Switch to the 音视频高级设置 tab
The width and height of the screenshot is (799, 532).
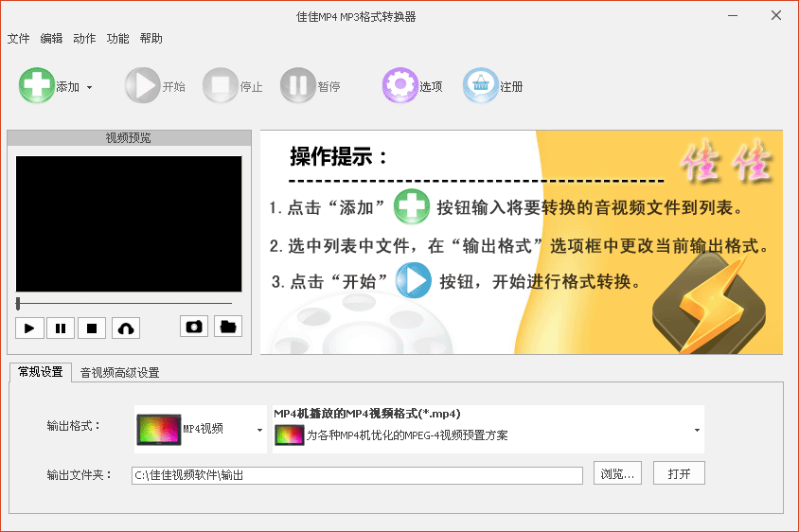(x=119, y=372)
